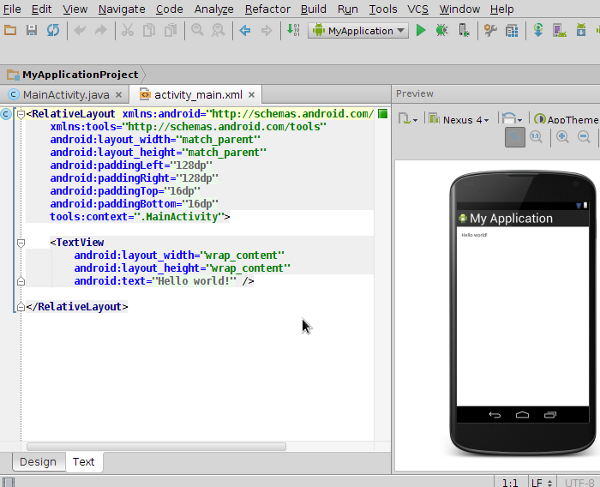The width and height of the screenshot is (600, 487).
Task: Toggle zoom-to-fit in the preview toolbar
Action: tap(514, 138)
